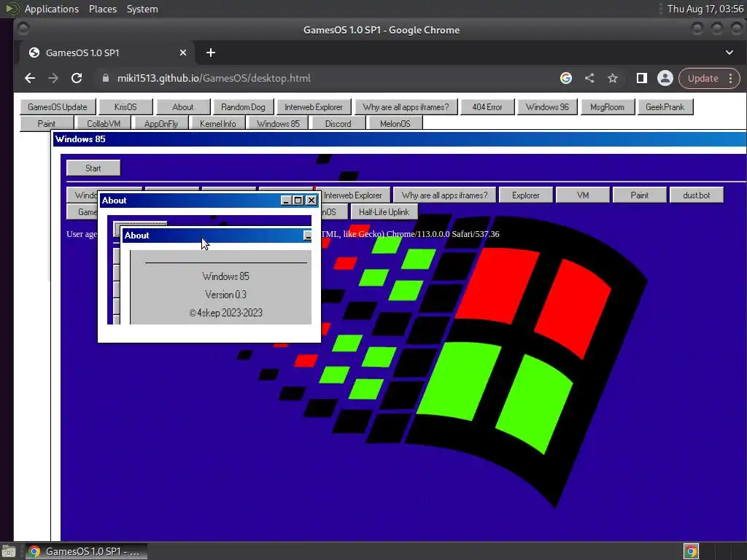Open a new Chrome tab

[211, 52]
